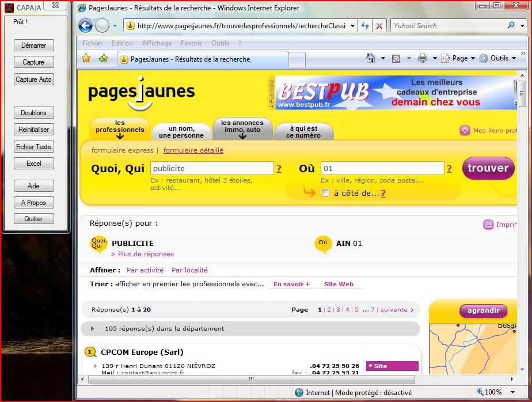Image resolution: width=532 pixels, height=402 pixels.
Task: Click the Print icon in toolbar
Action: pyautogui.click(x=423, y=58)
